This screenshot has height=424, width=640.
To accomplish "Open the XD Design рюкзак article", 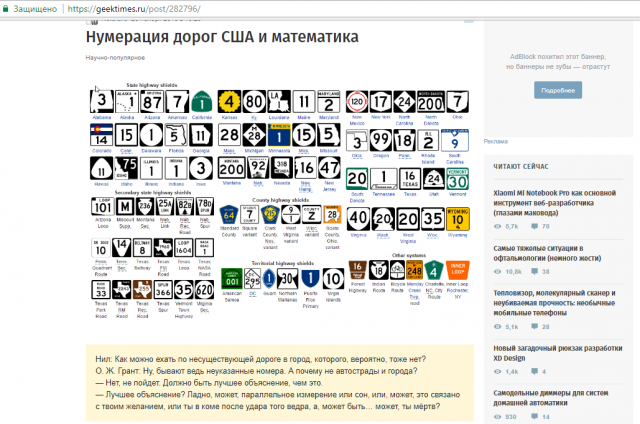I will 558,353.
